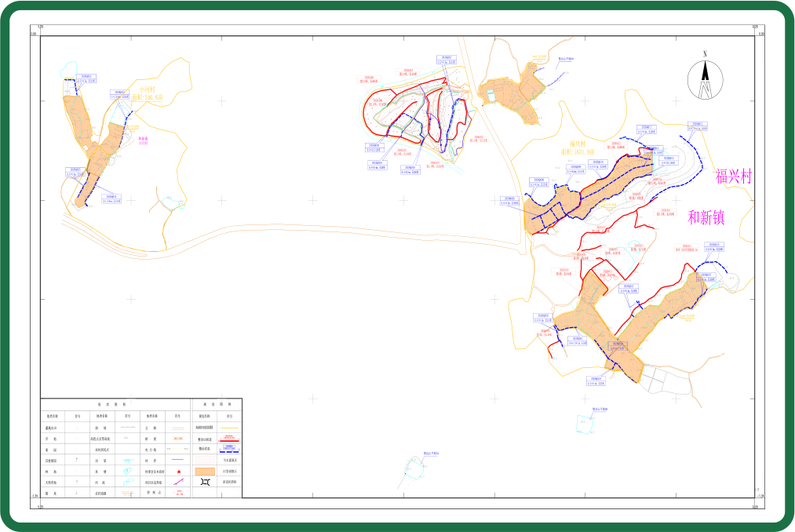Click the north arrow compass symbol

[705, 79]
